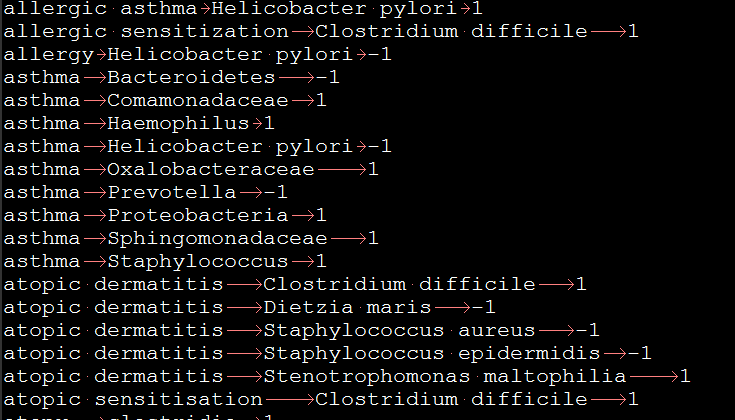Place cursor on Bacteroidetes text
Viewport: 735px width, 420px height.
191,77
